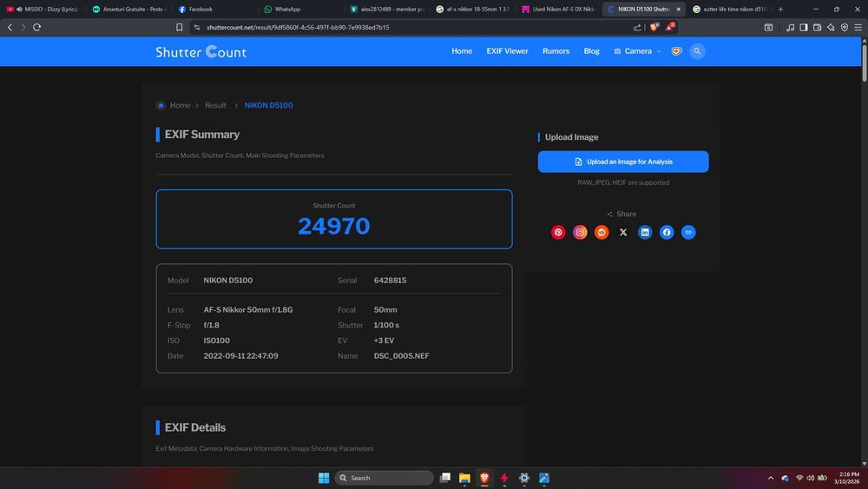Viewport: 868px width, 489px height.
Task: Open the Brave playlist music icon
Action: click(x=790, y=27)
